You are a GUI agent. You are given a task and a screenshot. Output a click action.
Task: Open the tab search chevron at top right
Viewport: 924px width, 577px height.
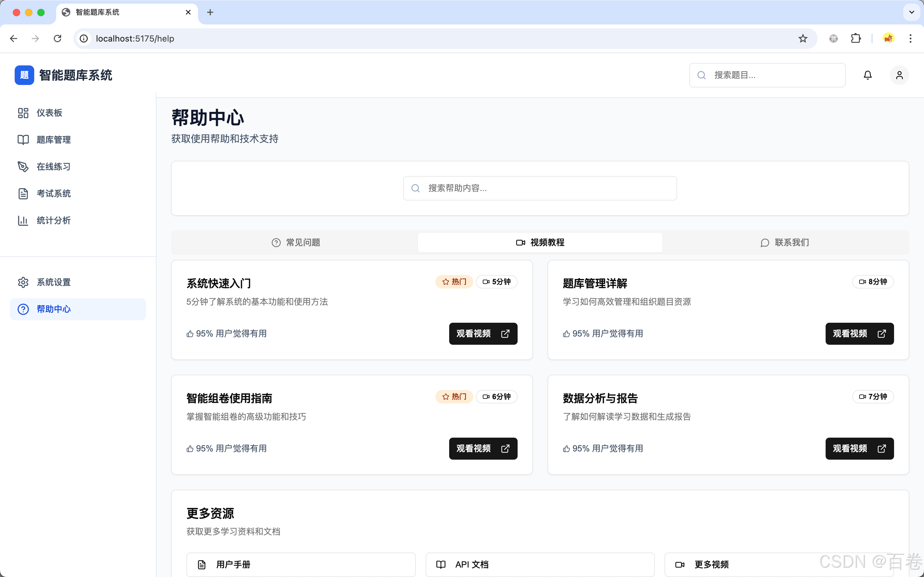click(x=911, y=12)
